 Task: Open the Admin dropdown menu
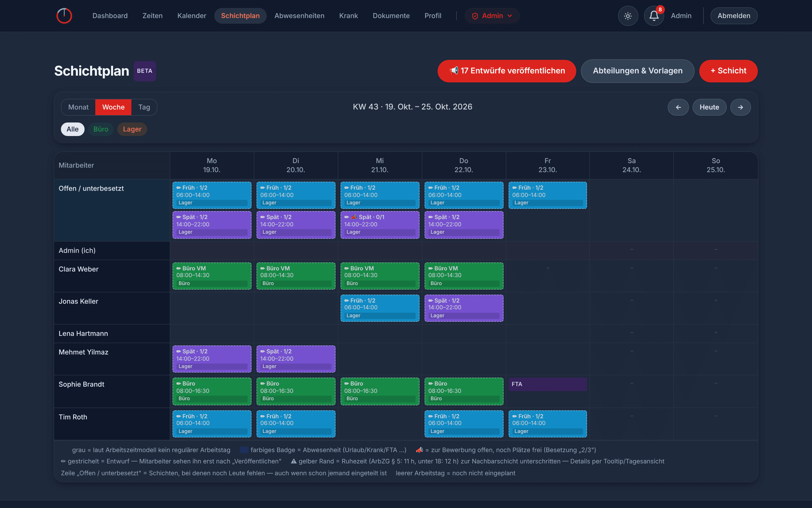[492, 16]
